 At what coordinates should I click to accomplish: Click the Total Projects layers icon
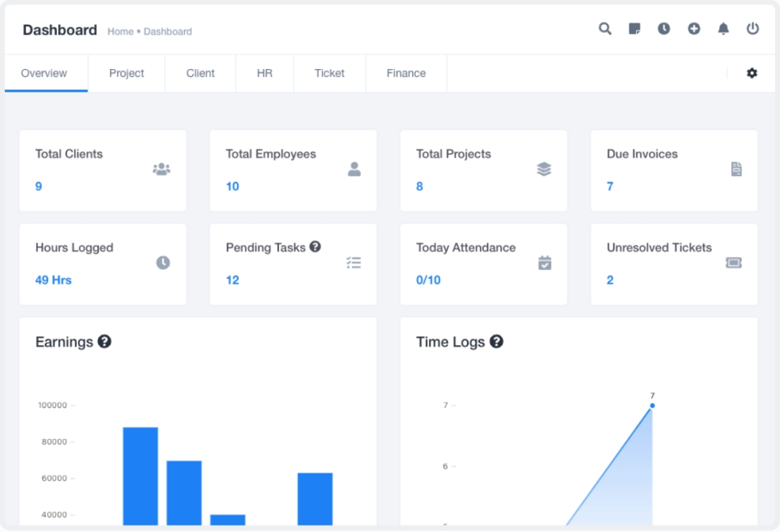[544, 169]
